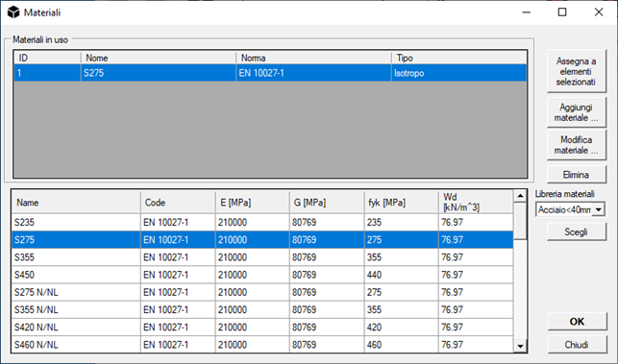Click the Tipo column header

[x=459, y=58]
